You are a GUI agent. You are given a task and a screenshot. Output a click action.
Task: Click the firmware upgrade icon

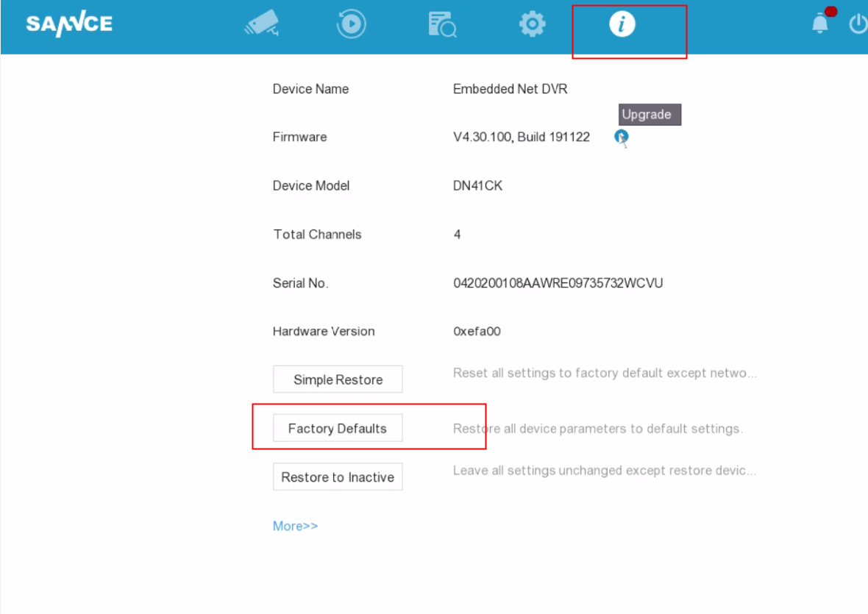tap(621, 136)
